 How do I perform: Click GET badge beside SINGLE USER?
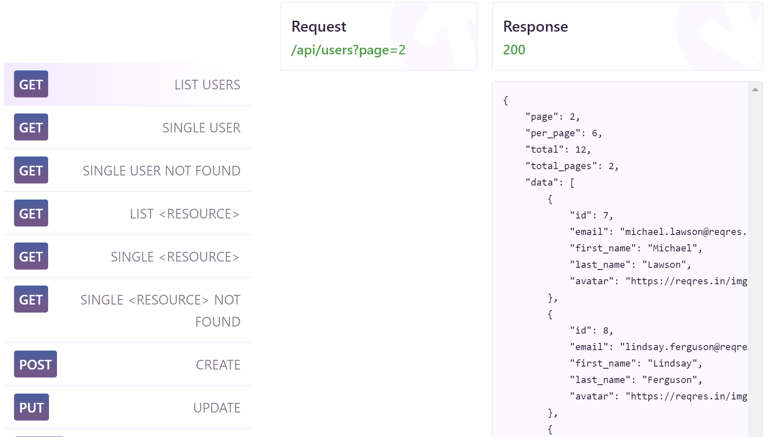[x=31, y=127]
